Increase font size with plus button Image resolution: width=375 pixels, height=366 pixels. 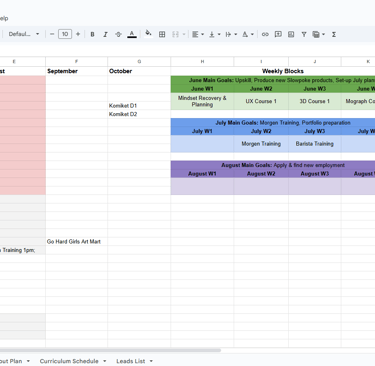pos(78,34)
